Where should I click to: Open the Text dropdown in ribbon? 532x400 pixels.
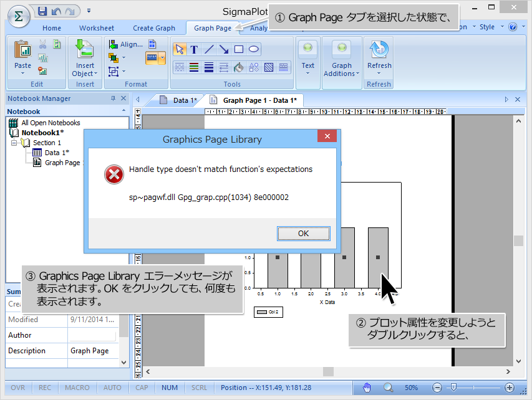(x=307, y=74)
